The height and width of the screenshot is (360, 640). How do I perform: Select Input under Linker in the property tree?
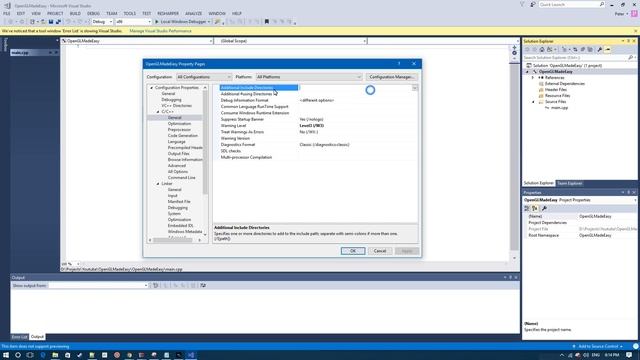pyautogui.click(x=173, y=196)
